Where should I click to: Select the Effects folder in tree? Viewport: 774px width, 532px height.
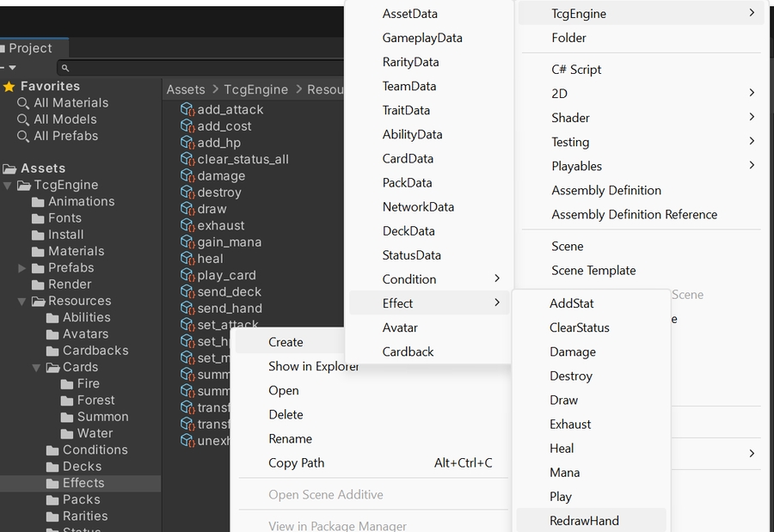(83, 483)
